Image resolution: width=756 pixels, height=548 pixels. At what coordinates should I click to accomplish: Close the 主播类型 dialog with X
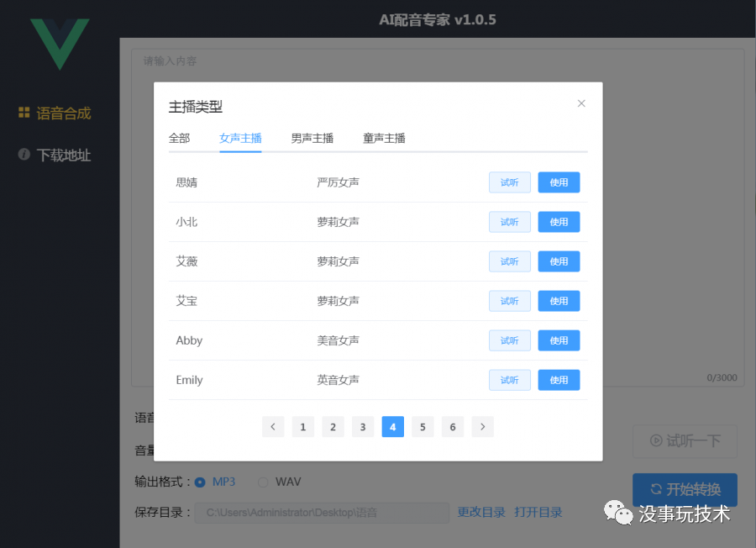click(581, 103)
